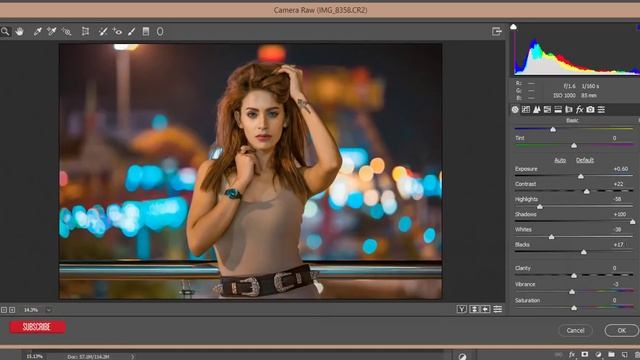
Task: Swap before and after settings icon
Action: point(474,309)
